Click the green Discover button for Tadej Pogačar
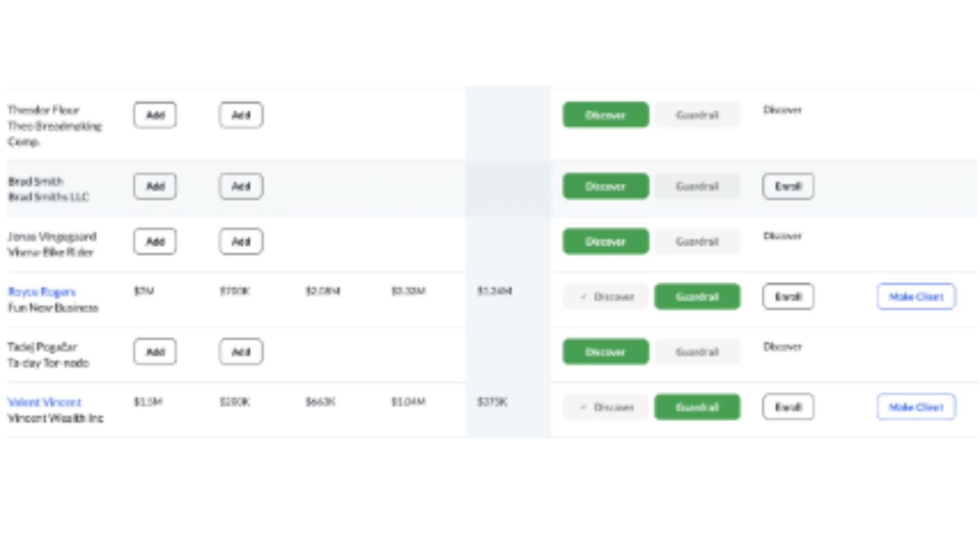This screenshot has height=551, width=980. tap(605, 352)
